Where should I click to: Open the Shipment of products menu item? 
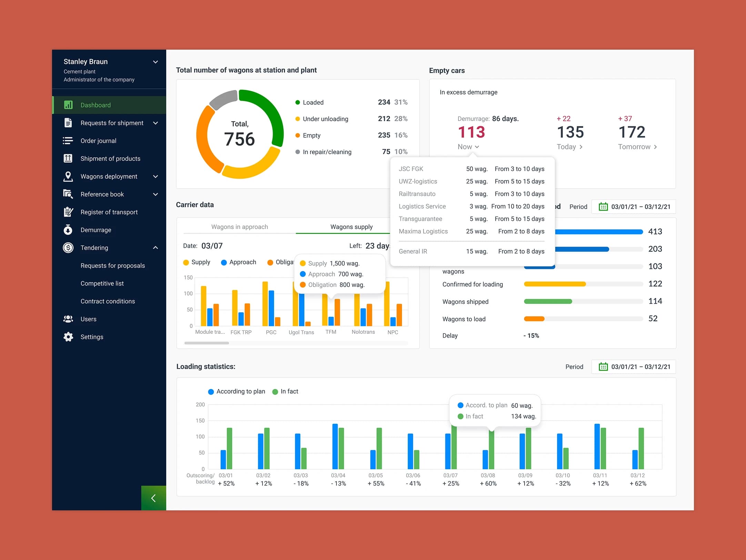[x=109, y=159]
